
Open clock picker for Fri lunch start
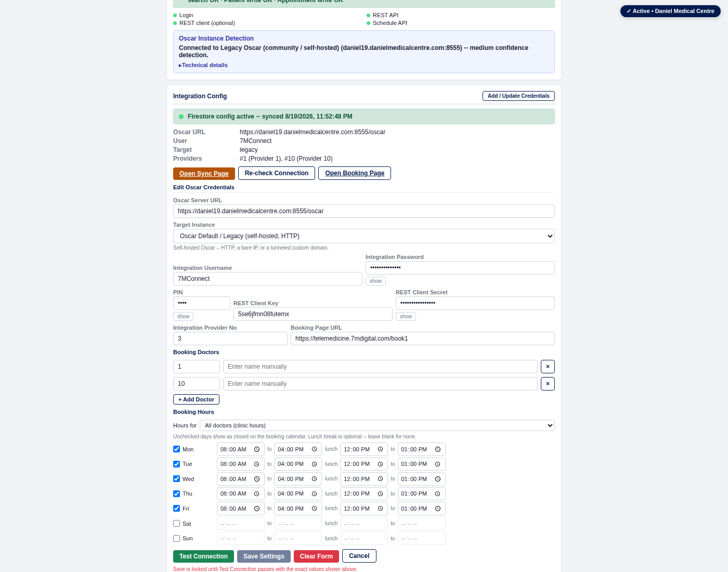tap(380, 509)
